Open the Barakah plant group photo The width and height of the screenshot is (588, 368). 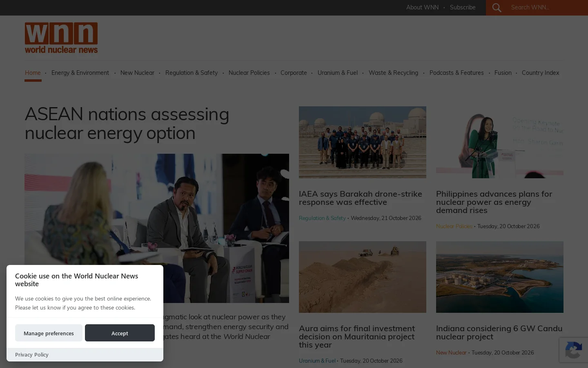click(x=363, y=142)
